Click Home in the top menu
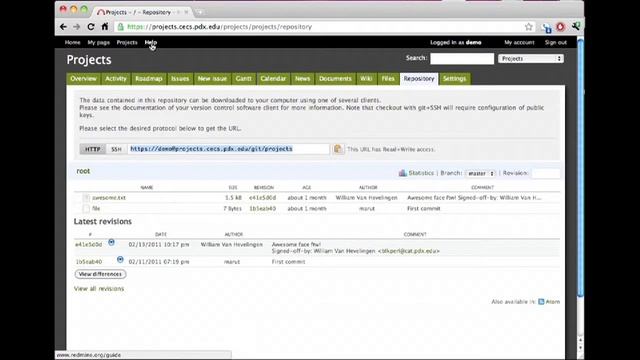 [x=72, y=42]
